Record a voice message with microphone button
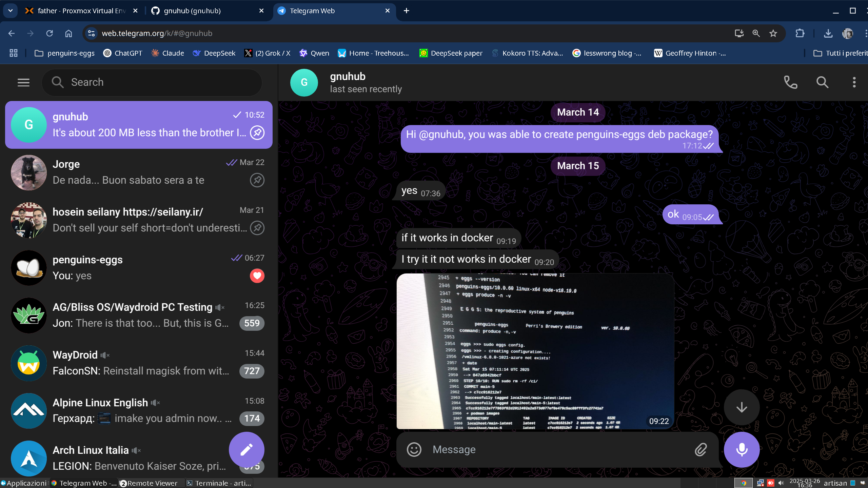This screenshot has width=868, height=488. (x=742, y=449)
